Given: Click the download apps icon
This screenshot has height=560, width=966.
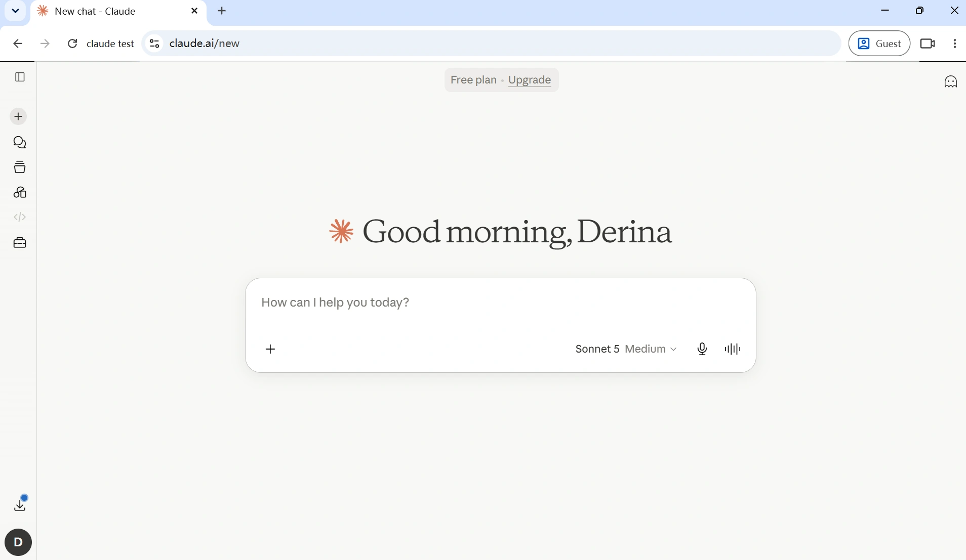Looking at the screenshot, I should pos(20,504).
